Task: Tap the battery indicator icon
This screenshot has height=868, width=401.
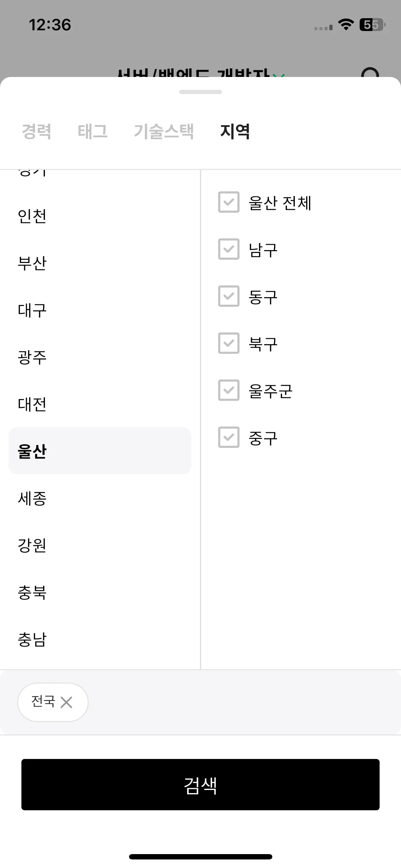Action: (x=372, y=25)
